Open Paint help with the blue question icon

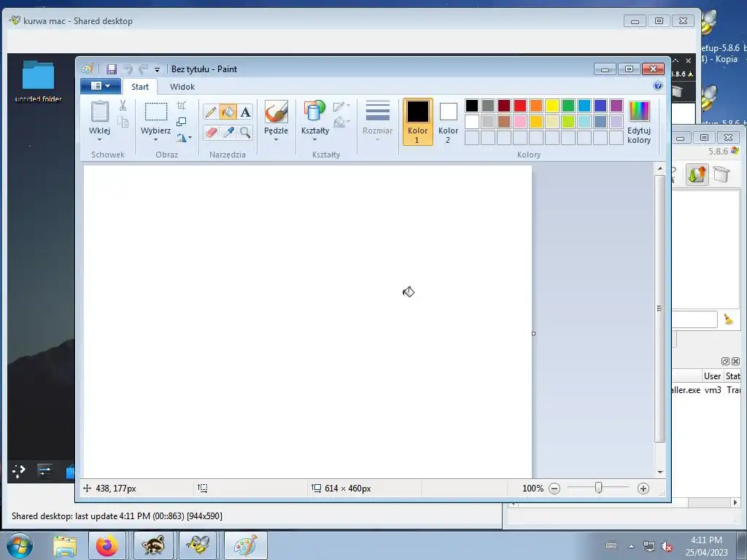point(658,86)
